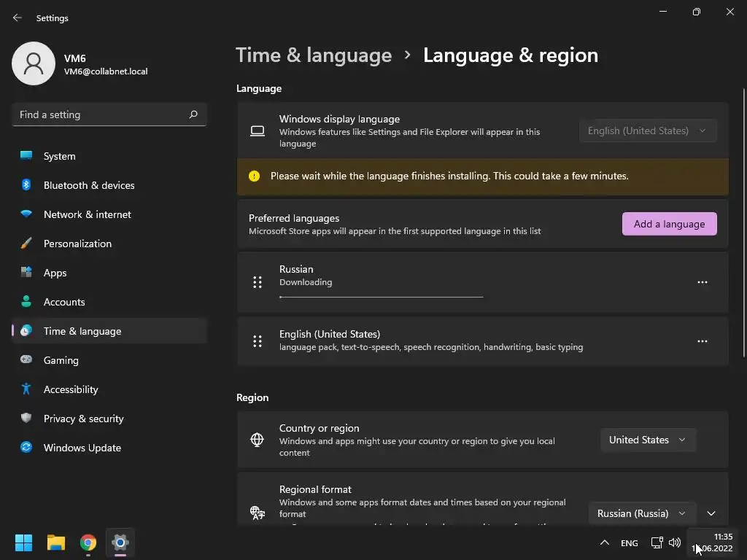Click the taskbar clock and date
Viewport: 747px width, 560px height.
click(x=713, y=542)
